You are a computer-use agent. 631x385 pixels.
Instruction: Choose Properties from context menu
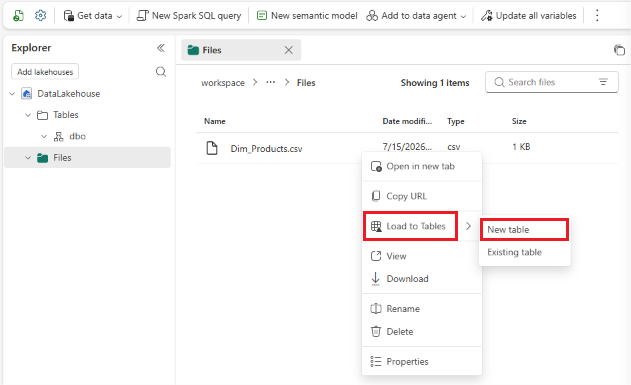[x=422, y=361]
